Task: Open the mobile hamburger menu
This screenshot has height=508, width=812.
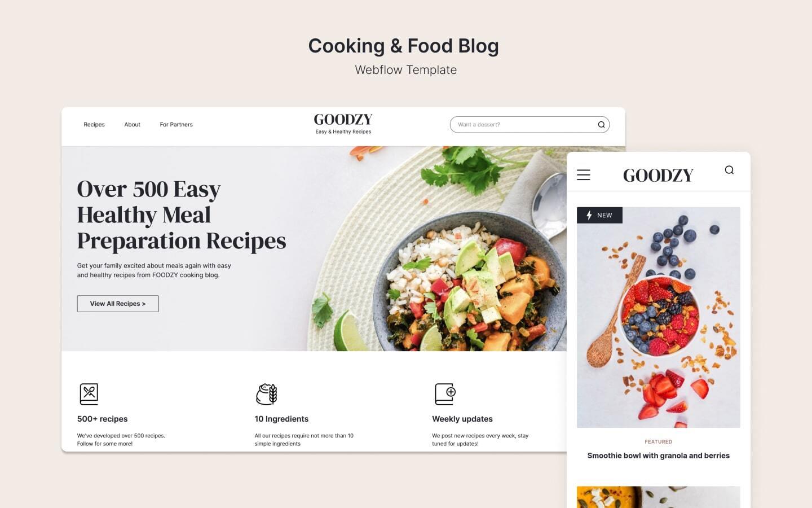Action: click(x=584, y=175)
